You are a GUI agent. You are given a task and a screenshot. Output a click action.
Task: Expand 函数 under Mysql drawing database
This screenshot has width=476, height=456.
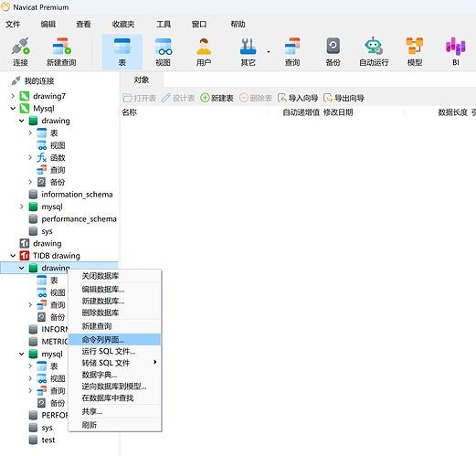(30, 157)
